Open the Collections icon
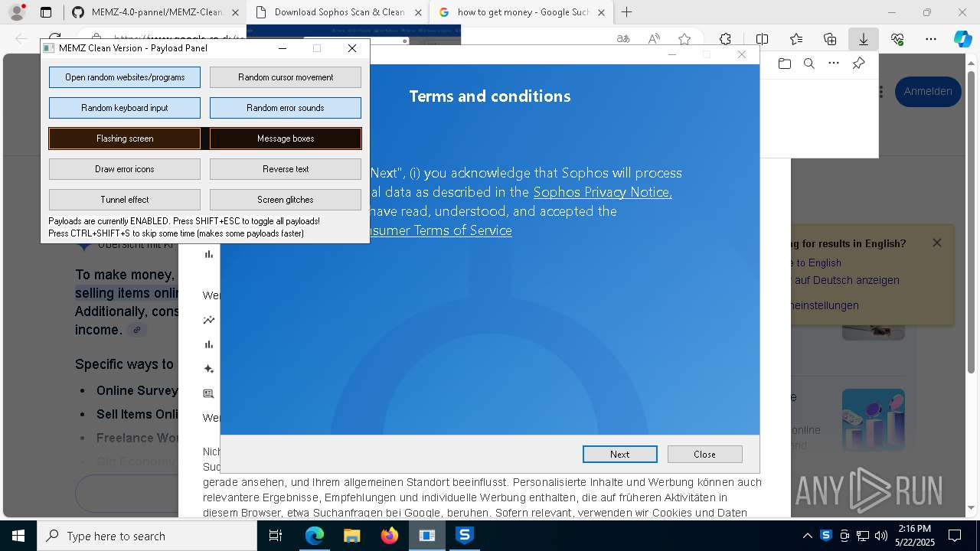The height and width of the screenshot is (551, 980). pos(830,39)
